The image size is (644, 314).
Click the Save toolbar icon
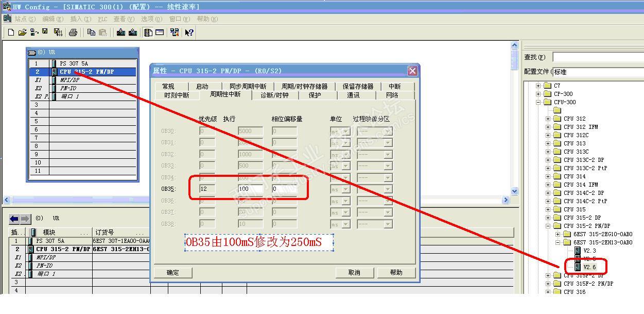[x=45, y=32]
